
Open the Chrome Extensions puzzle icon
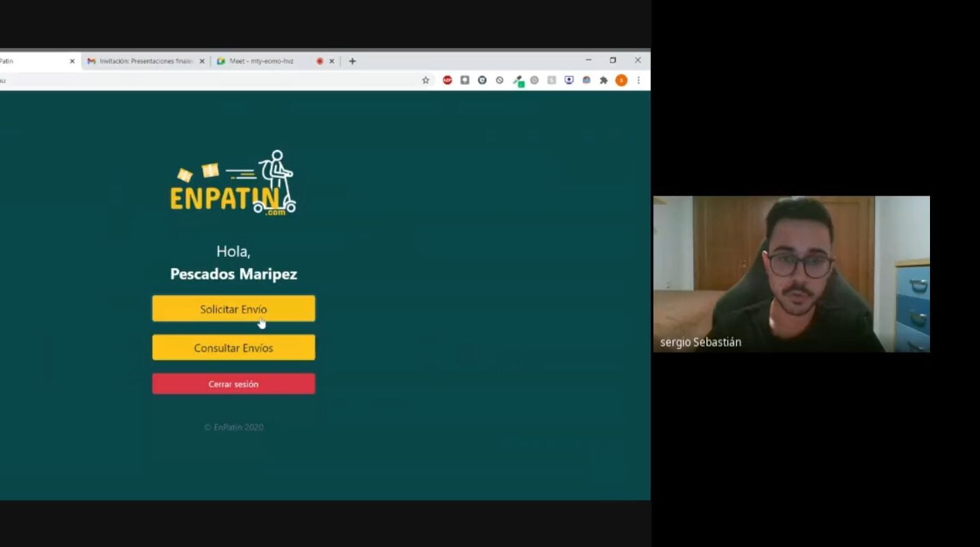click(x=604, y=81)
